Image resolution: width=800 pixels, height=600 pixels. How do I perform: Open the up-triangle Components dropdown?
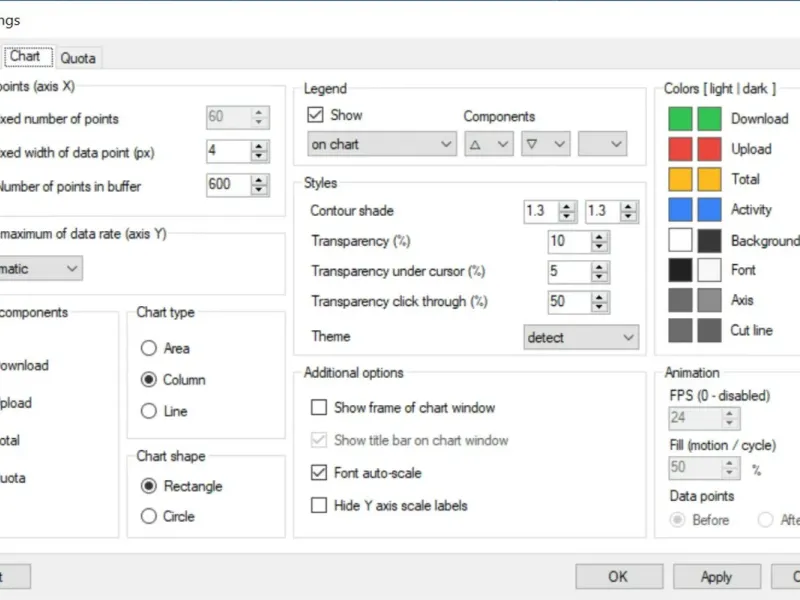[x=489, y=144]
